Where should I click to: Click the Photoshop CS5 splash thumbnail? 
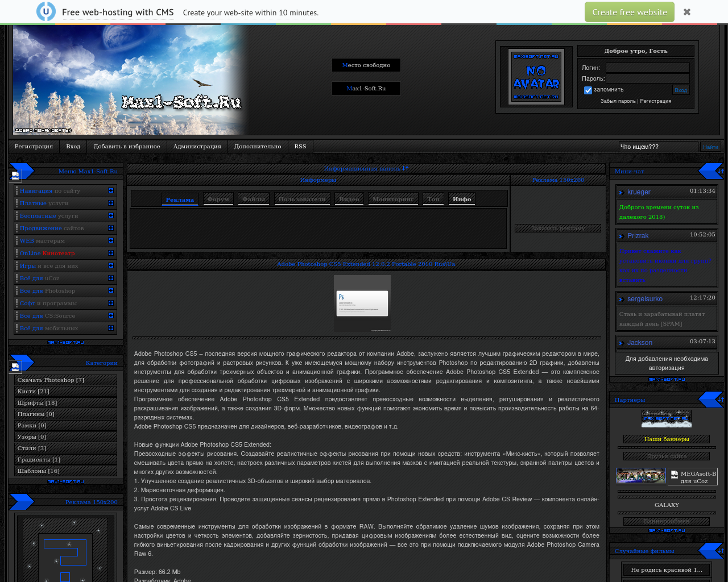tap(362, 304)
